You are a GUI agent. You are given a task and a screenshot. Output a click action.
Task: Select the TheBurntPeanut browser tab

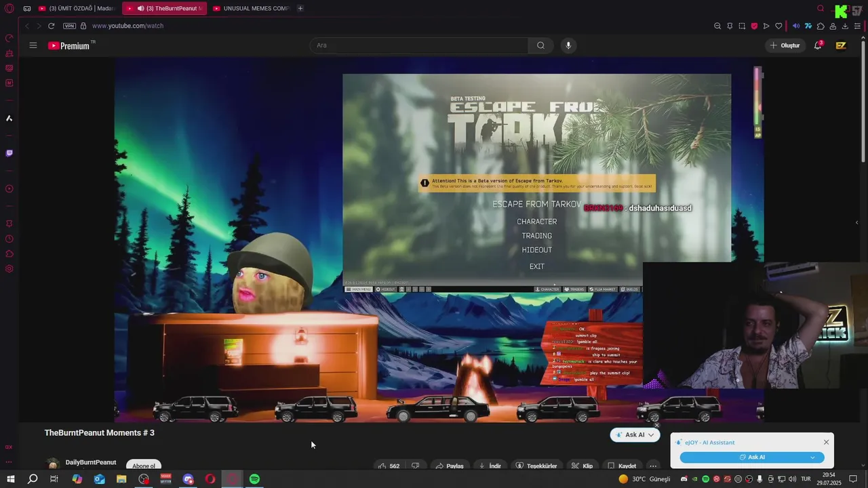(x=164, y=8)
